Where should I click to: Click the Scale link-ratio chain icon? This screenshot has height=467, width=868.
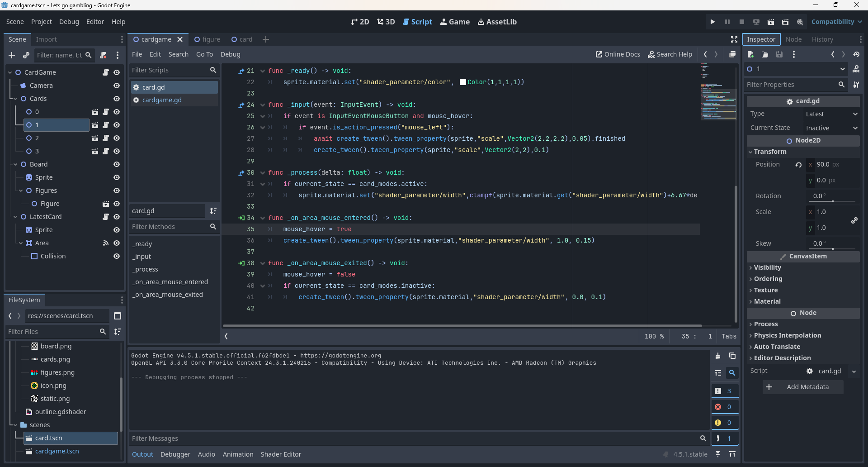pyautogui.click(x=854, y=220)
